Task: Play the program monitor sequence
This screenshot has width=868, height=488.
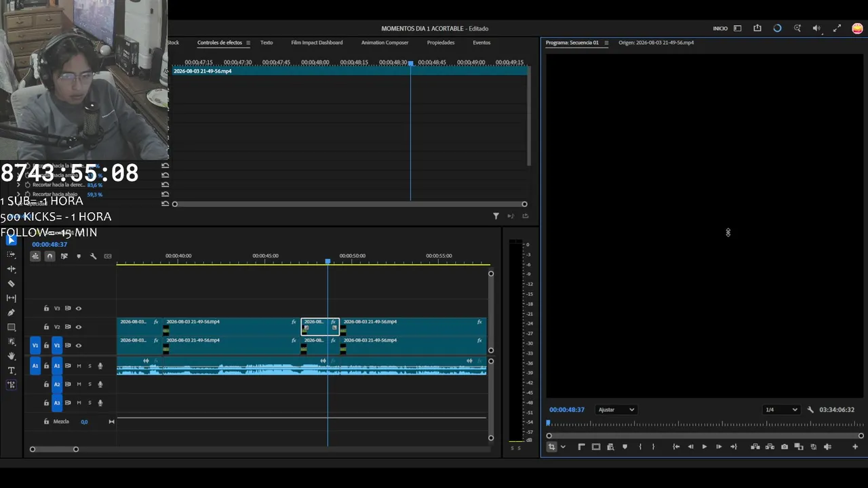Action: coord(704,447)
